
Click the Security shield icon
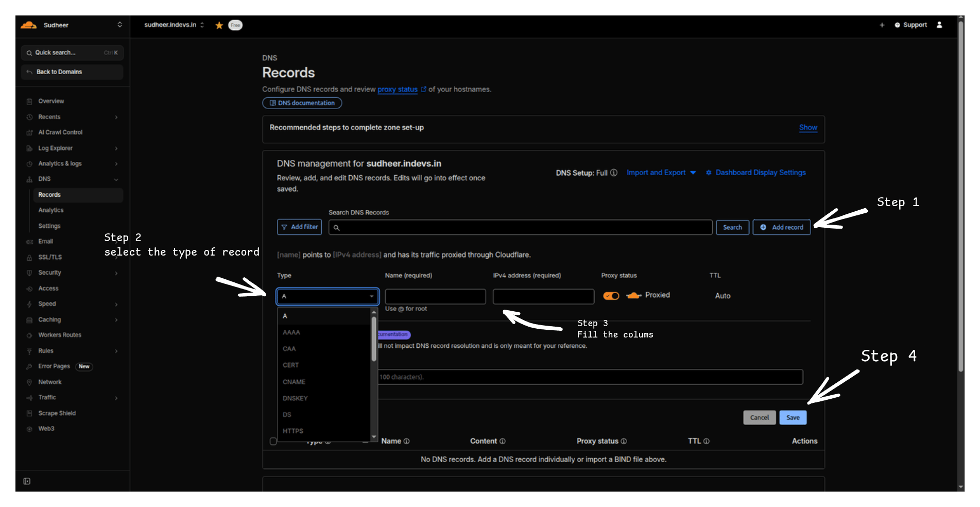coord(29,273)
